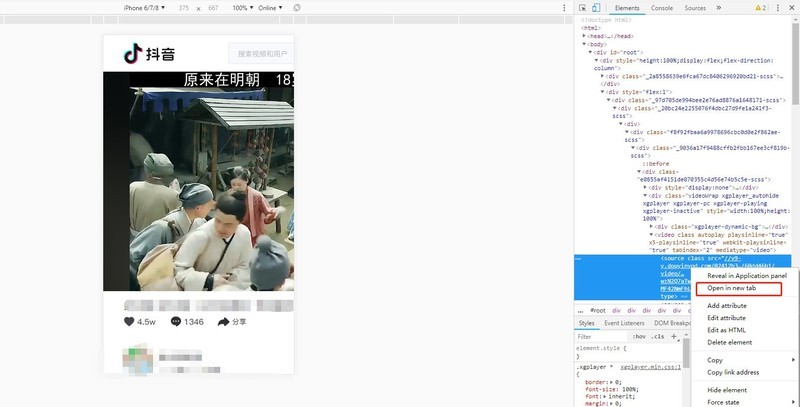Image resolution: width=800 pixels, height=407 pixels.
Task: Open the 100% zoom dropdown
Action: click(x=244, y=8)
